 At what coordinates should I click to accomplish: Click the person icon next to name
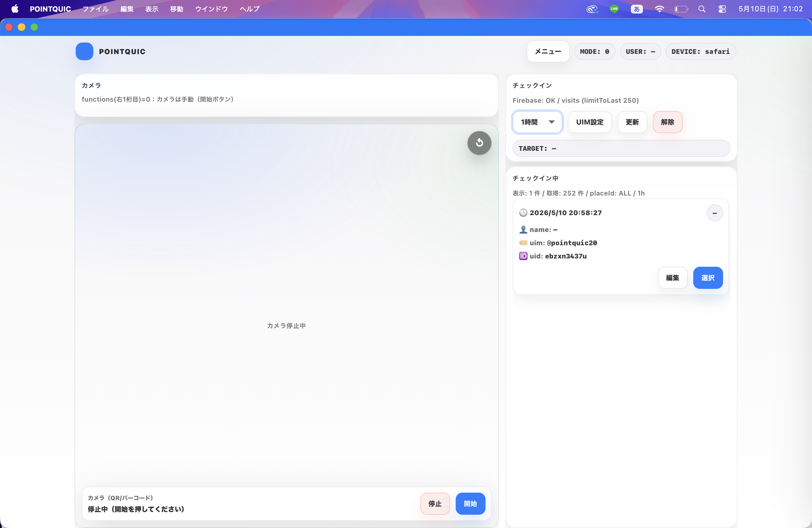pyautogui.click(x=523, y=229)
